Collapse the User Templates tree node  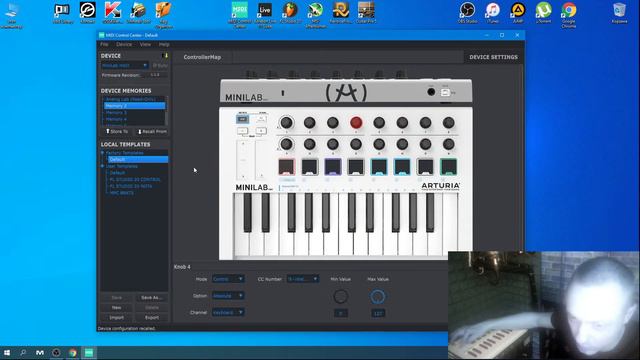click(x=102, y=166)
